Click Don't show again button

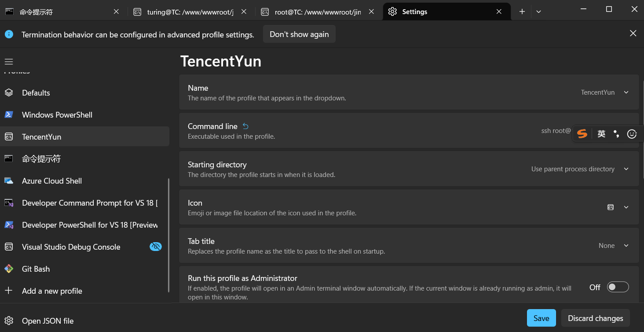(x=299, y=34)
